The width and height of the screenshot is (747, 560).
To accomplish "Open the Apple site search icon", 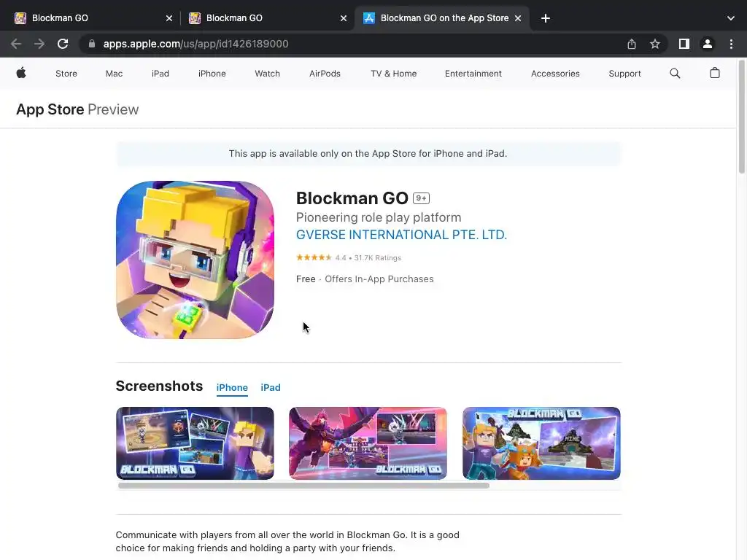I will (675, 74).
